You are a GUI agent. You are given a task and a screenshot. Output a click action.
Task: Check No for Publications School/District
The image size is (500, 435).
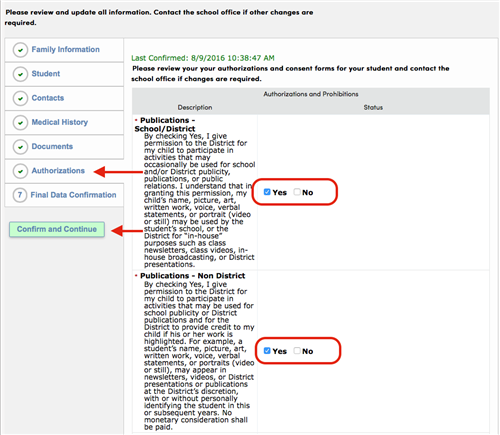(x=297, y=192)
